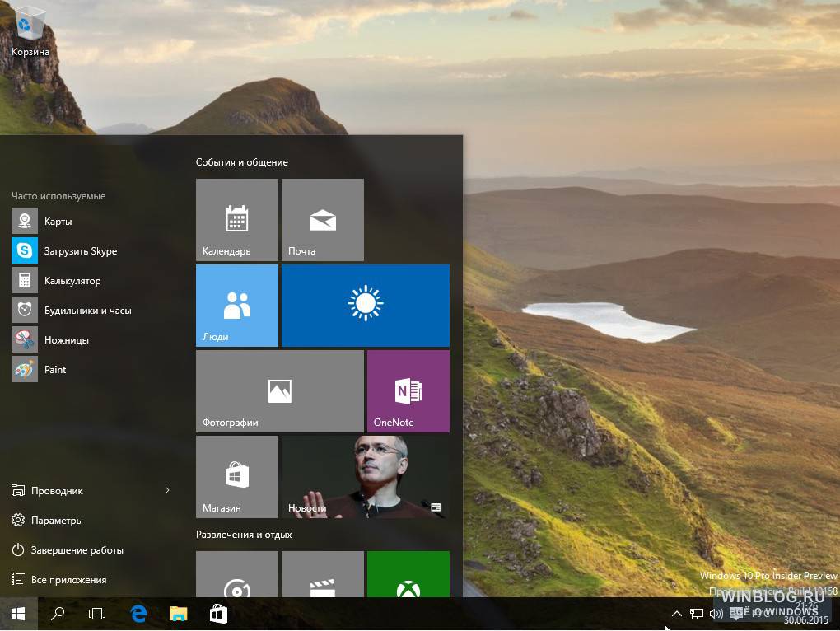Show hidden system tray icons
840x631 pixels.
677,614
